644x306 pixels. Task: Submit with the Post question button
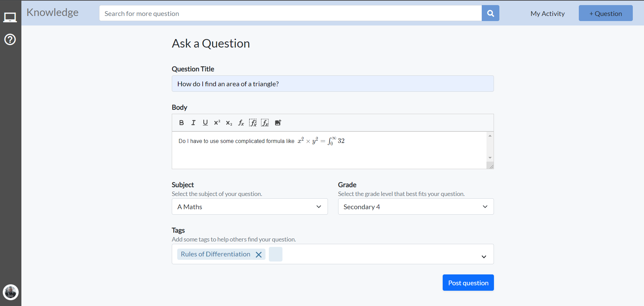pyautogui.click(x=468, y=283)
